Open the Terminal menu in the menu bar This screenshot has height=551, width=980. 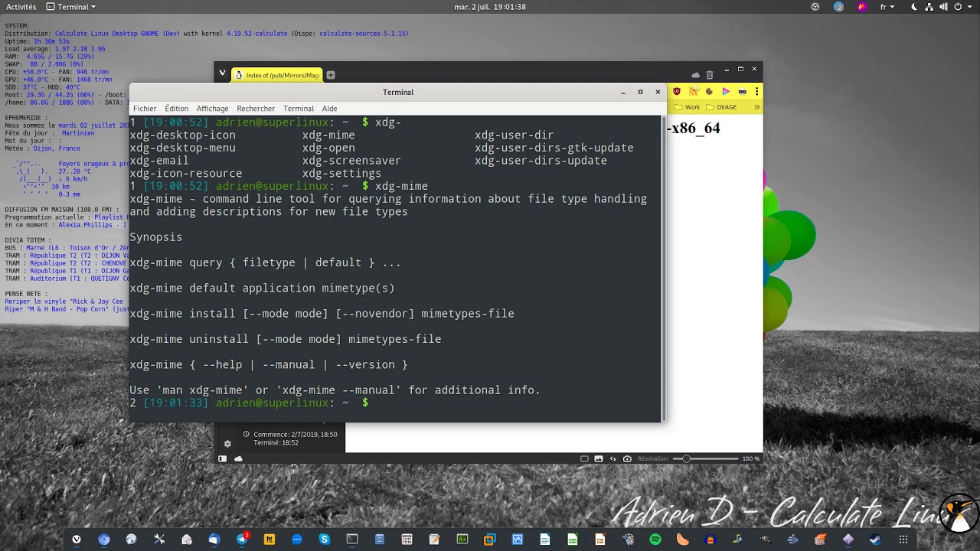(299, 109)
